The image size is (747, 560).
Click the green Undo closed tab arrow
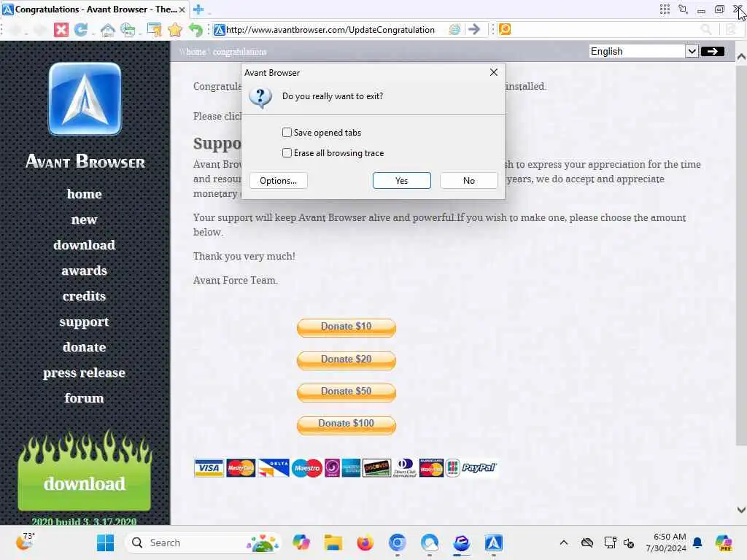coord(196,29)
